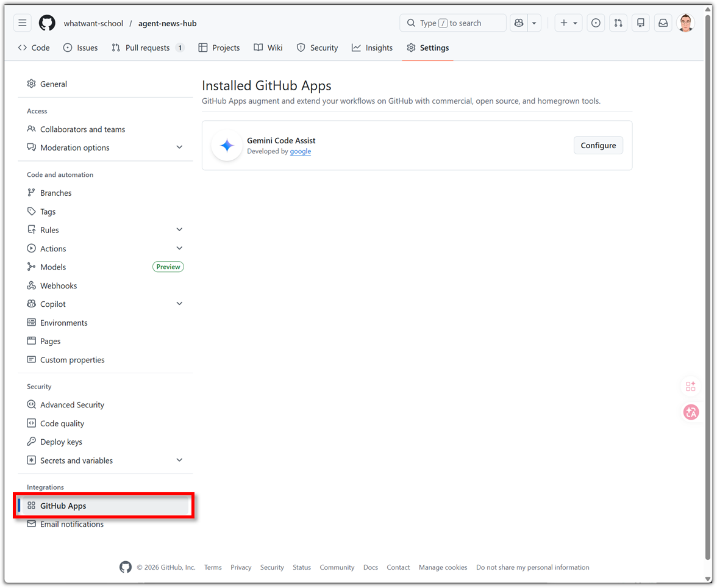Focus the Type to search field

[x=453, y=23]
